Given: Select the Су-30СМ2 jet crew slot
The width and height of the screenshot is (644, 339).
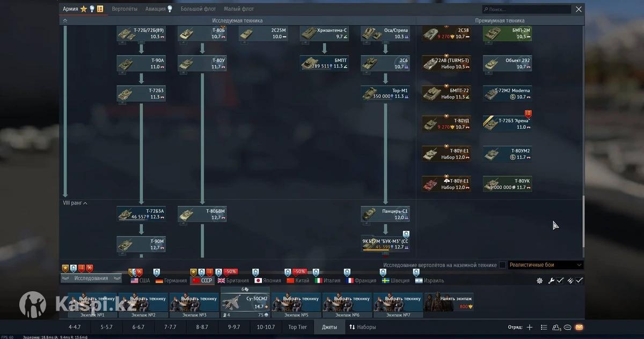Looking at the screenshot, I should [x=245, y=302].
